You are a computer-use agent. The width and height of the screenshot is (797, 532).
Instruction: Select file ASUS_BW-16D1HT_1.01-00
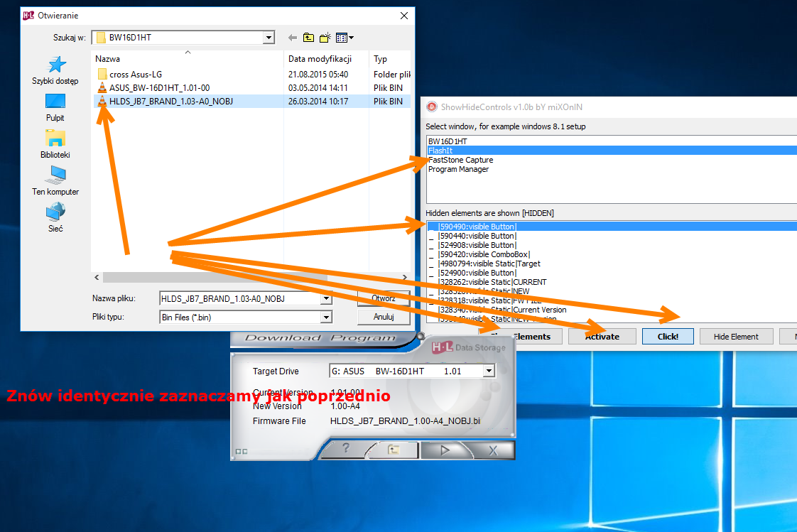153,88
